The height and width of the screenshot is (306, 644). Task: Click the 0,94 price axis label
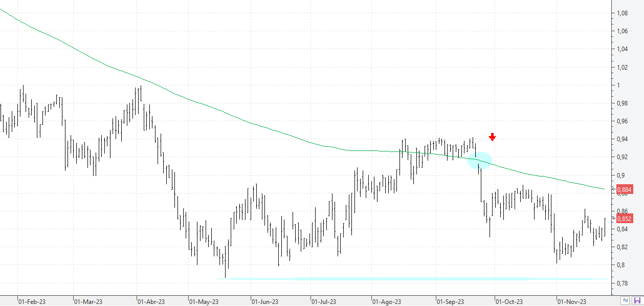(623, 139)
